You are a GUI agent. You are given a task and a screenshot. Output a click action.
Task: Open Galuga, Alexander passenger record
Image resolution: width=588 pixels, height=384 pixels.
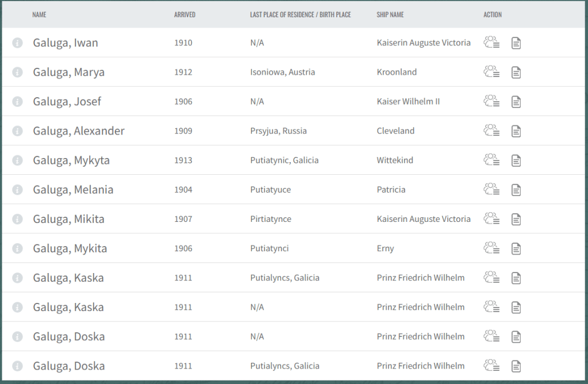[79, 131]
